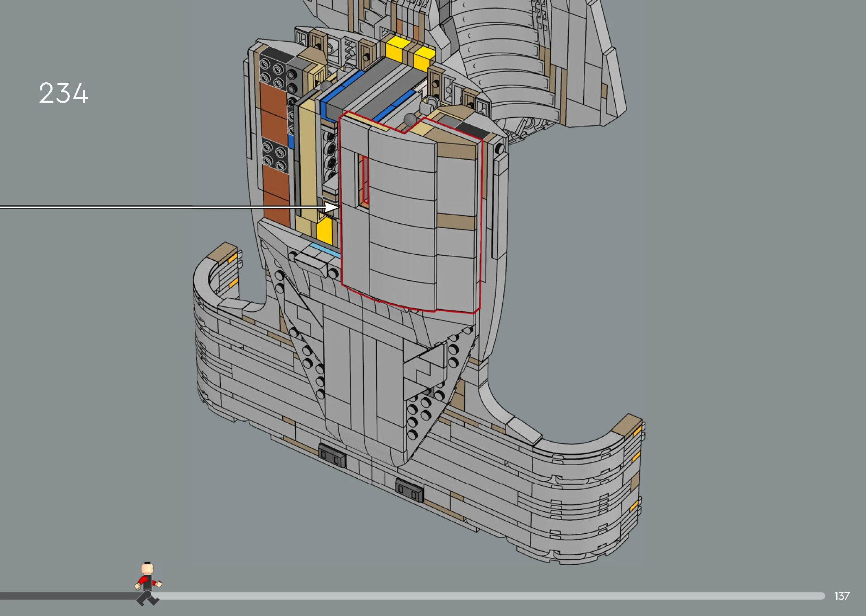The image size is (866, 616).
Task: Click the unfilled portion of the progress bar
Action: tap(489, 596)
